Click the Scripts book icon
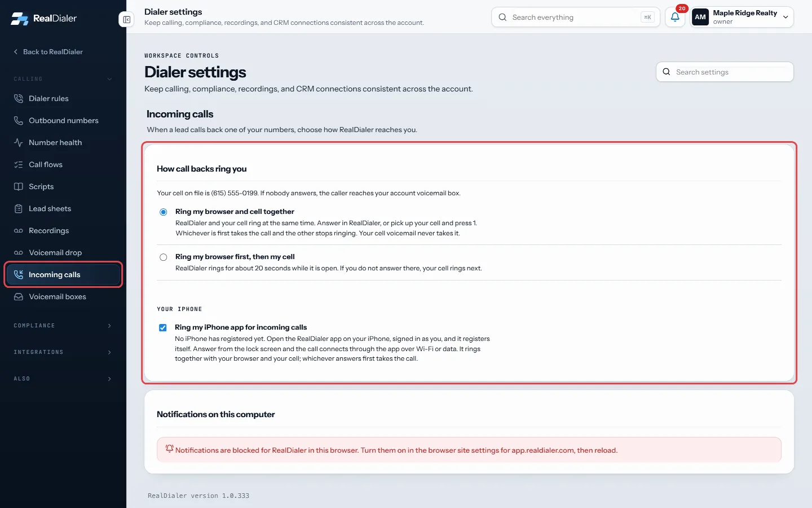 coord(19,186)
